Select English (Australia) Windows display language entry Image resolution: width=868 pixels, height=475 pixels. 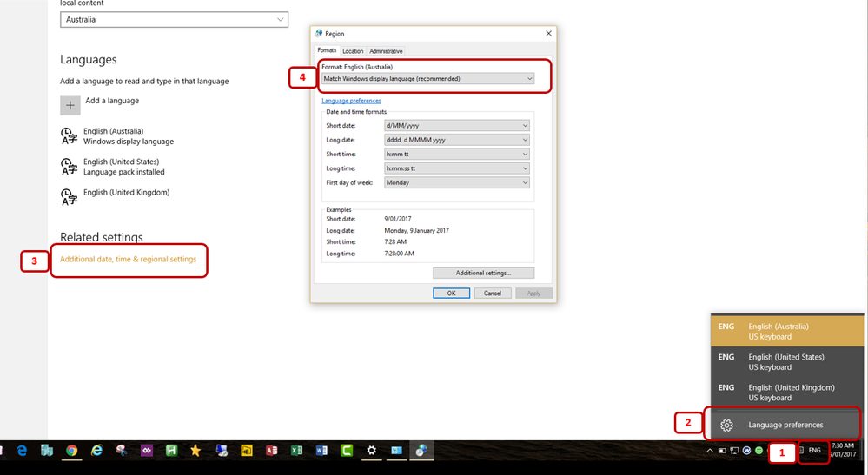pyautogui.click(x=116, y=136)
